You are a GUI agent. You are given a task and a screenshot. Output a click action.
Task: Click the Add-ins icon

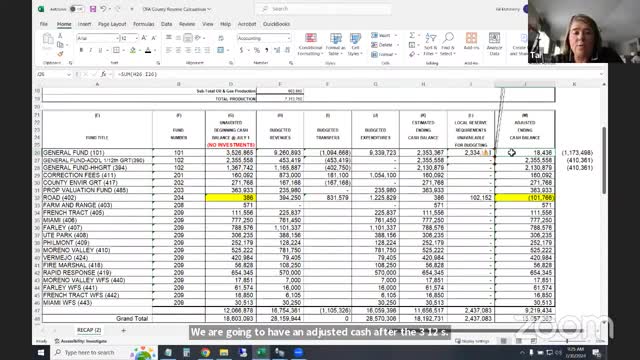tap(471, 41)
